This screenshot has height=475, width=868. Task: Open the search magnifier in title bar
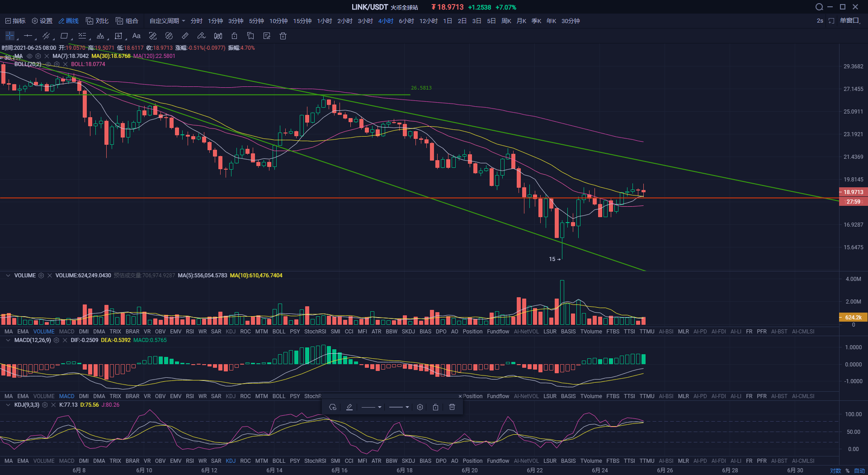click(819, 7)
